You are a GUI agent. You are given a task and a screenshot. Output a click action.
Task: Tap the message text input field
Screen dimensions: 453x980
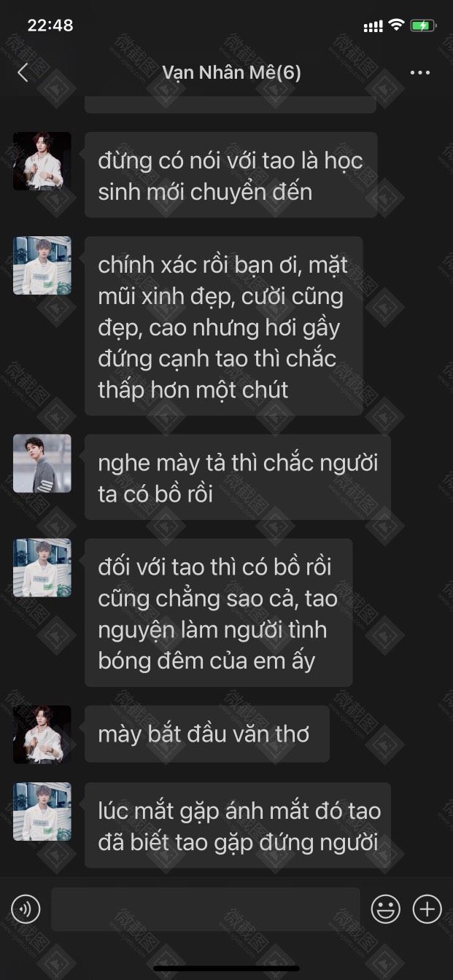[205, 909]
